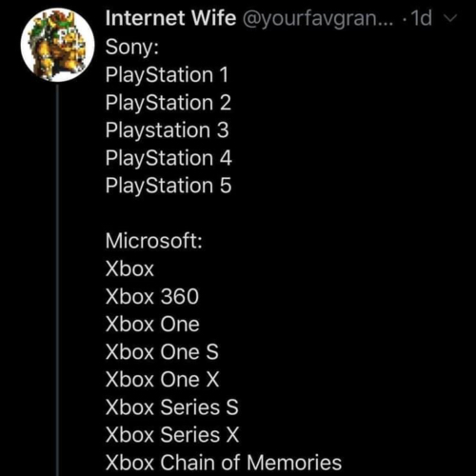
Task: Click the "Xbox One S" line
Action: [162, 352]
